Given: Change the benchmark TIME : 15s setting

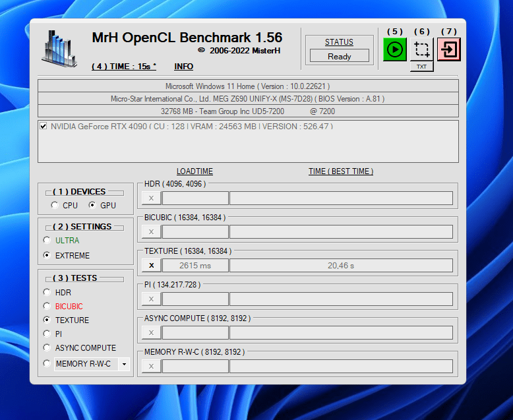Looking at the screenshot, I should coord(124,67).
